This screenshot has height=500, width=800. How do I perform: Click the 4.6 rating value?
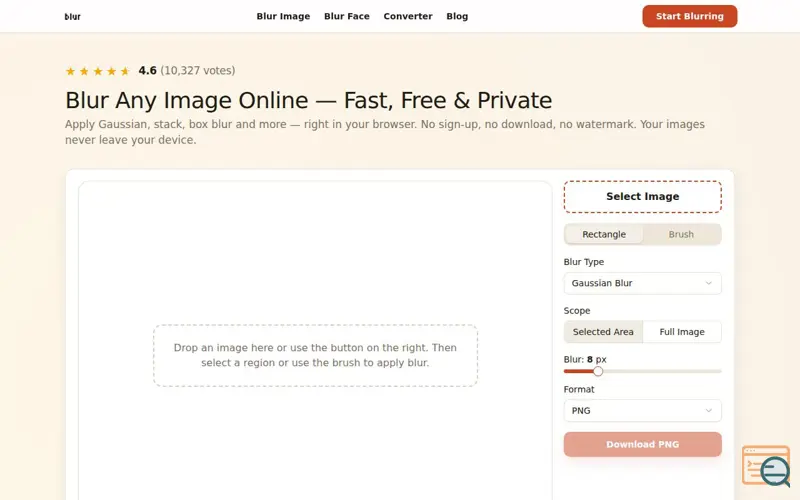click(147, 70)
